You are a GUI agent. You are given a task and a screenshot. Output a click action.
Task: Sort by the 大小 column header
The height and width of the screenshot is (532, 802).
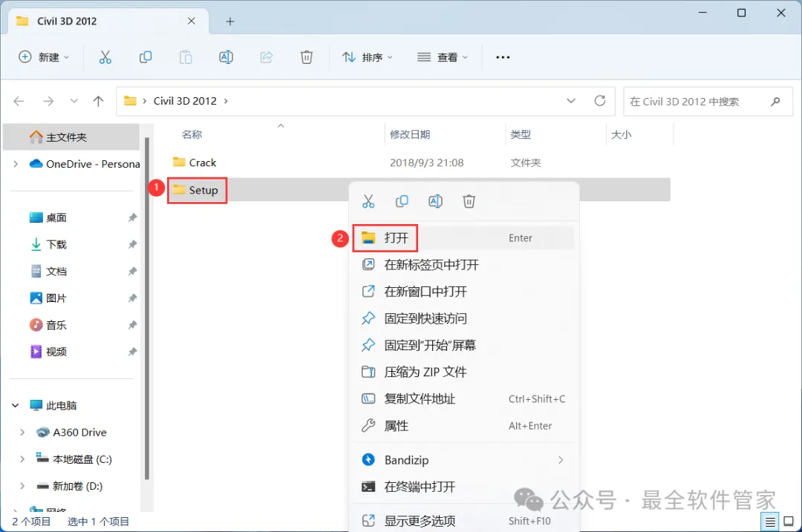[x=622, y=134]
